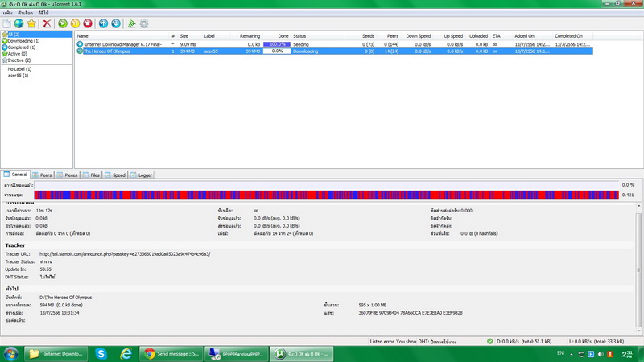The image size is (644, 362).
Task: Click the Move Up Queue arrow icon
Action: pyautogui.click(x=103, y=23)
